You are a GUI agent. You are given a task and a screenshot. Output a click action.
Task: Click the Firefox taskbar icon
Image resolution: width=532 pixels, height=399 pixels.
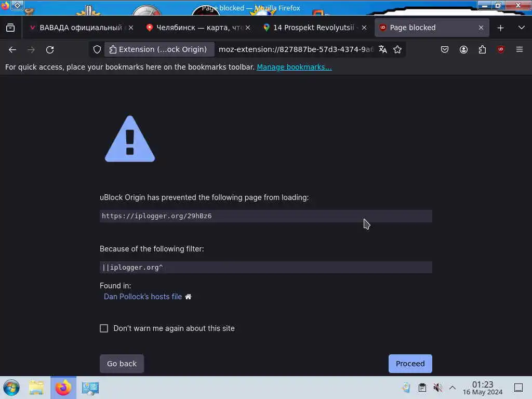point(63,388)
